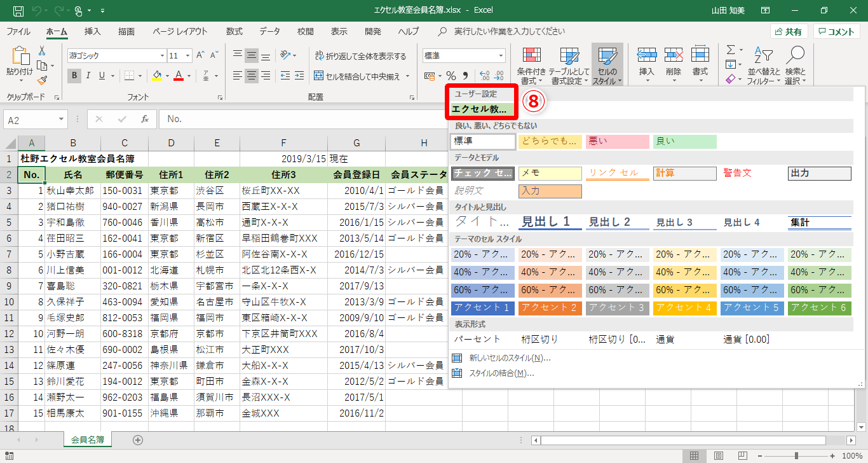Toggle 折り返して全体を表示する wrap text

pos(360,56)
